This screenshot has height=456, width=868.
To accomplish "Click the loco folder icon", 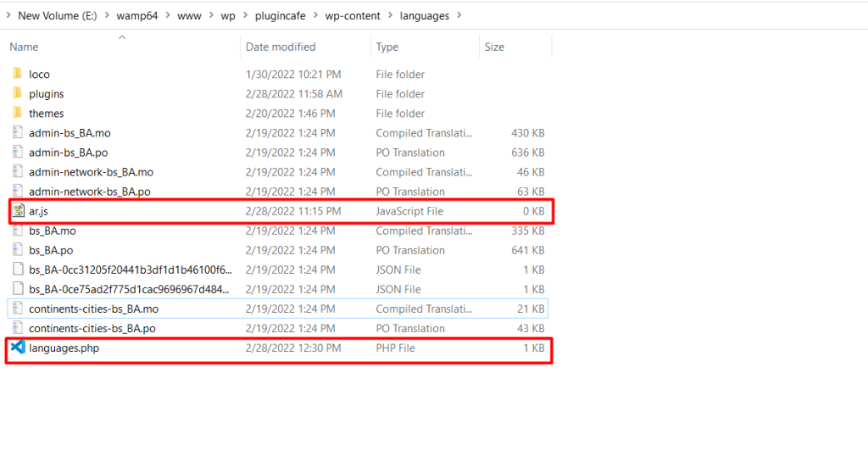I will click(x=18, y=74).
